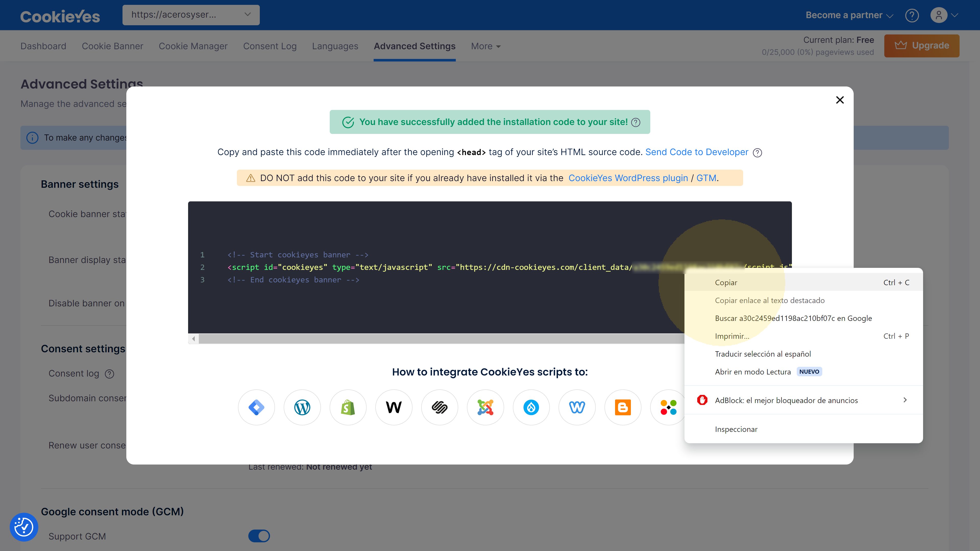980x551 pixels.
Task: Open the multicolor dots integration icon
Action: [668, 407]
